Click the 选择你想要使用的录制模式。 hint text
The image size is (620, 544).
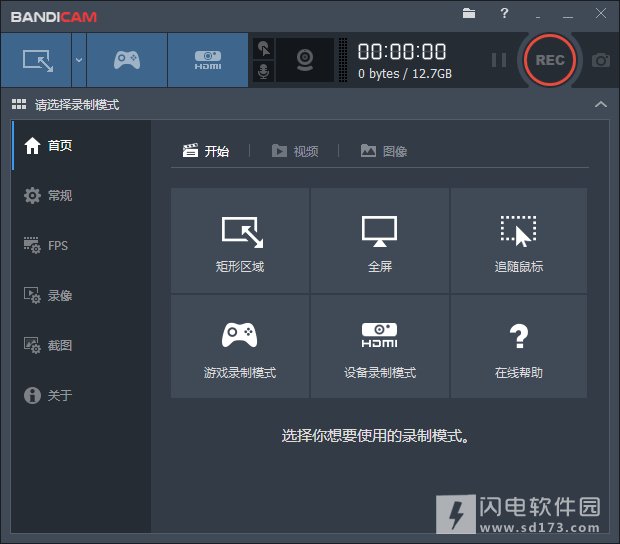[x=375, y=436]
